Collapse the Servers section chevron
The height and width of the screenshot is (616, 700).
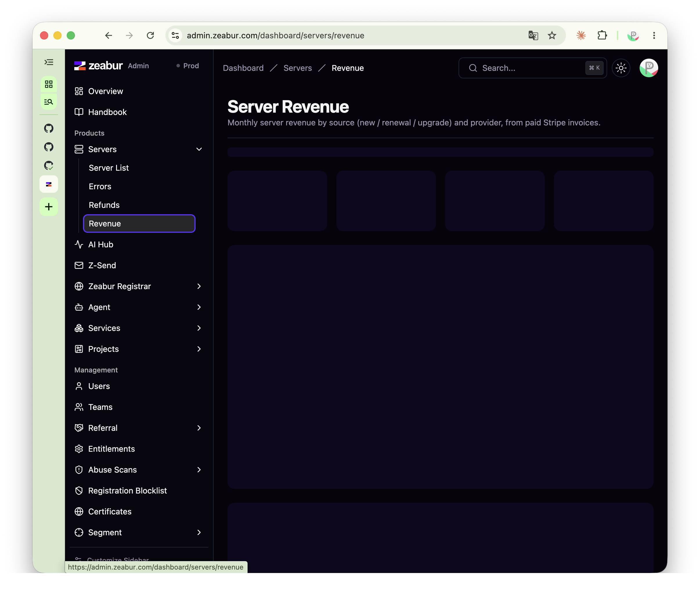point(199,150)
